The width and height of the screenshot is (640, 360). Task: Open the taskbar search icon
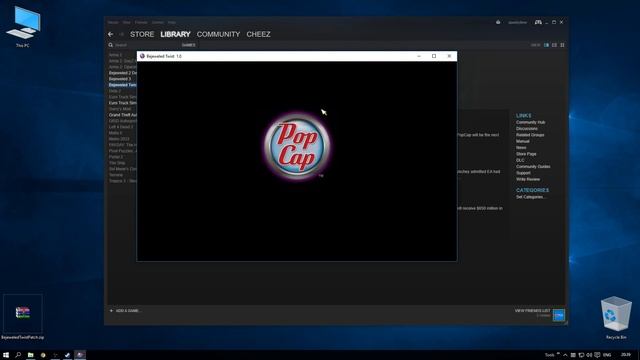tap(18, 355)
